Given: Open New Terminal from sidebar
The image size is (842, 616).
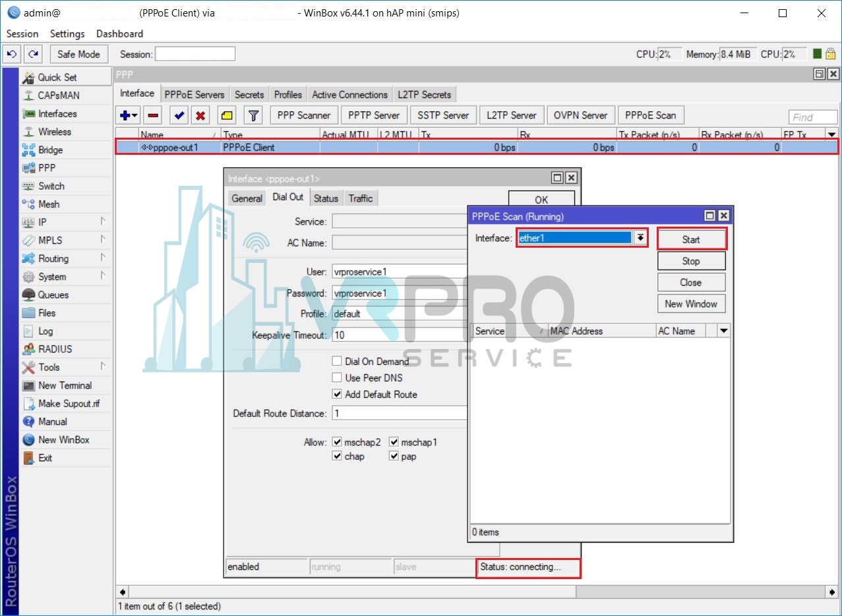Looking at the screenshot, I should pos(65,385).
